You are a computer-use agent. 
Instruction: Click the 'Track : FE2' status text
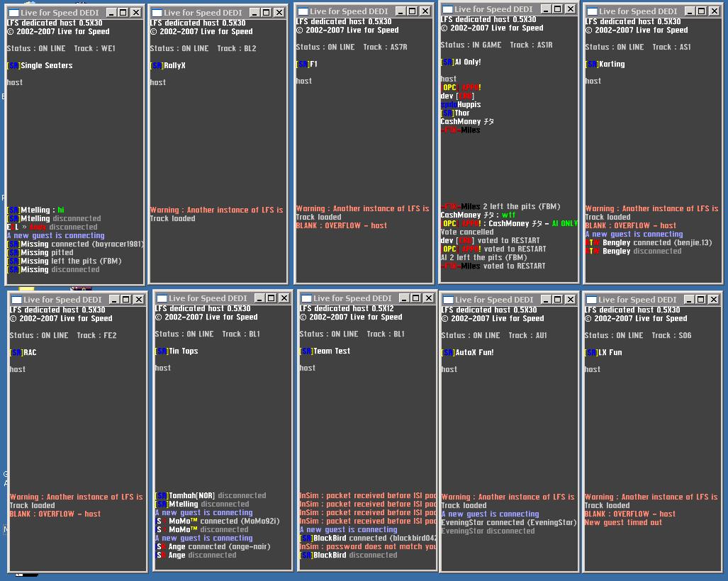pyautogui.click(x=96, y=336)
